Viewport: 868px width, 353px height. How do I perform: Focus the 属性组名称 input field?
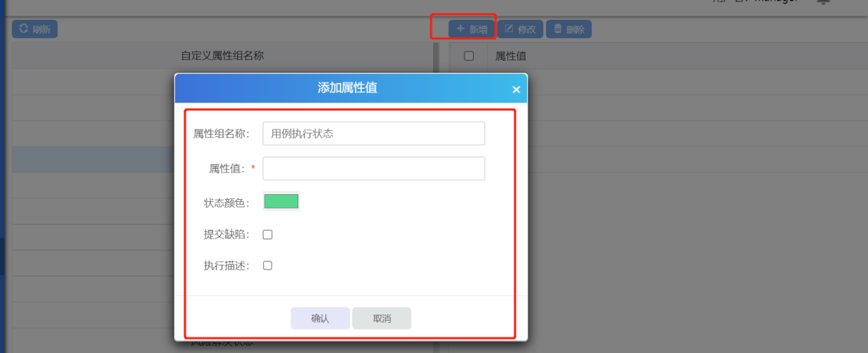tap(373, 133)
